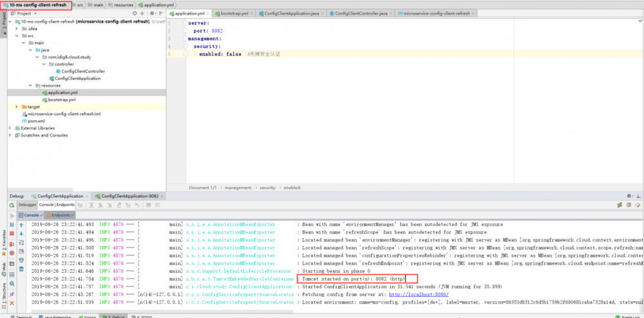Stop the running debug session
The width and height of the screenshot is (644, 318).
[12, 234]
